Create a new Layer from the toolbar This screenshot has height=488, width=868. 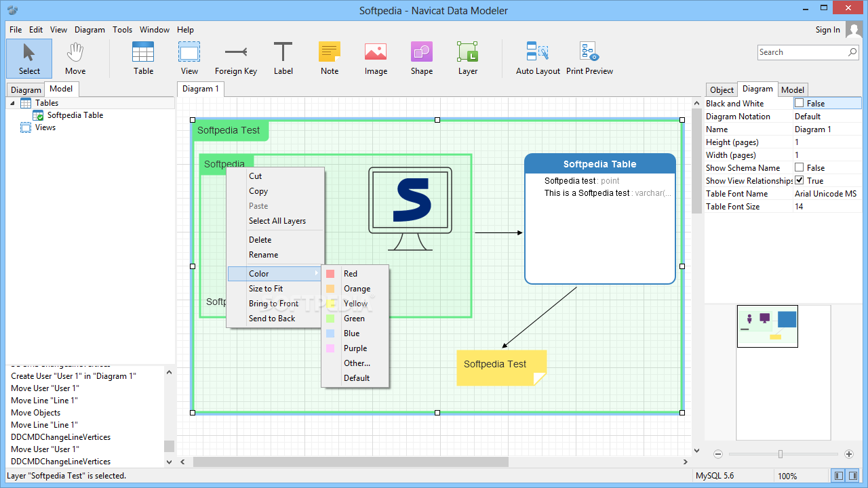tap(468, 58)
